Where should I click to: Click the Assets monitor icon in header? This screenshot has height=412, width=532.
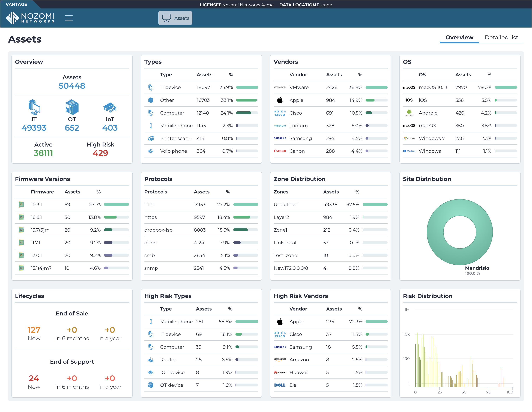[167, 18]
